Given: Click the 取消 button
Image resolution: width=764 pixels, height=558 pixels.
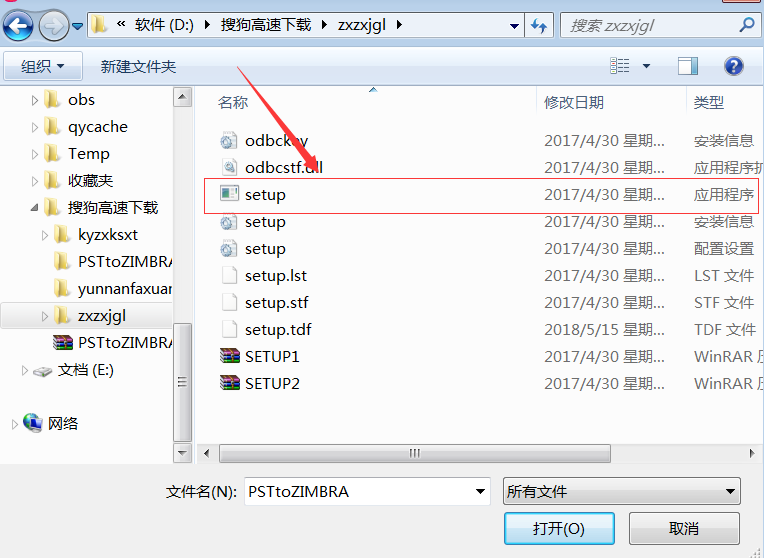Looking at the screenshot, I should 684,528.
